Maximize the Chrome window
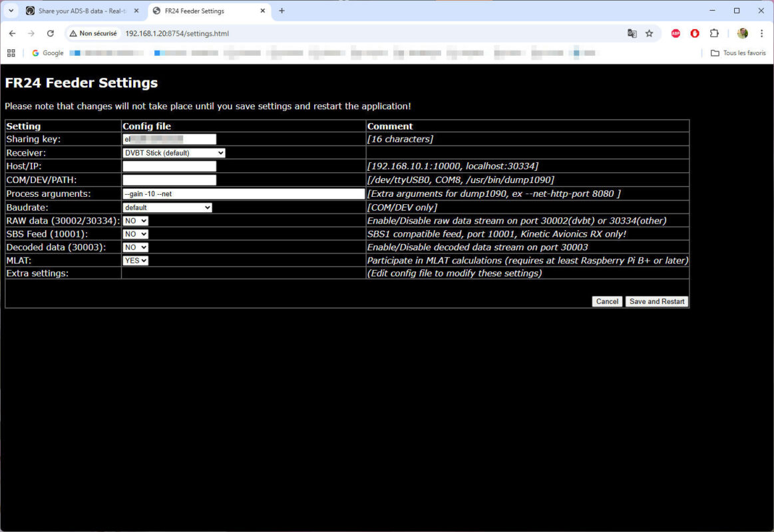The image size is (774, 532). click(737, 11)
